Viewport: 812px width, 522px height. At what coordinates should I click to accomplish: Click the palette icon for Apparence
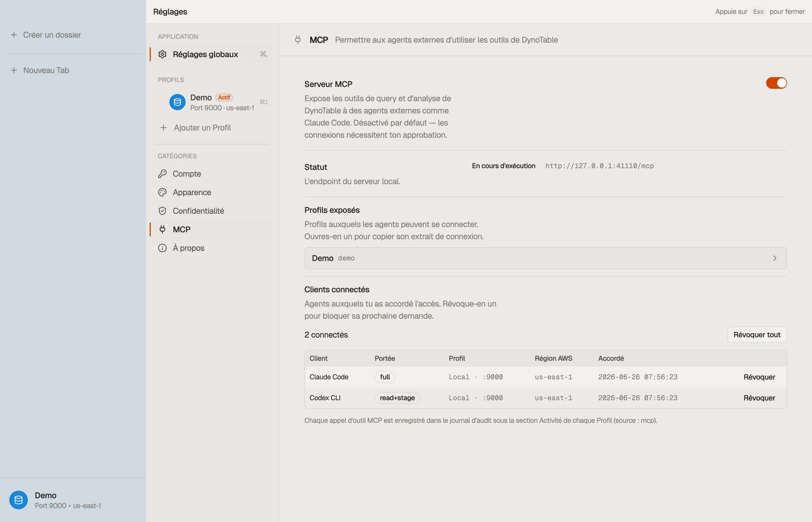pos(162,193)
